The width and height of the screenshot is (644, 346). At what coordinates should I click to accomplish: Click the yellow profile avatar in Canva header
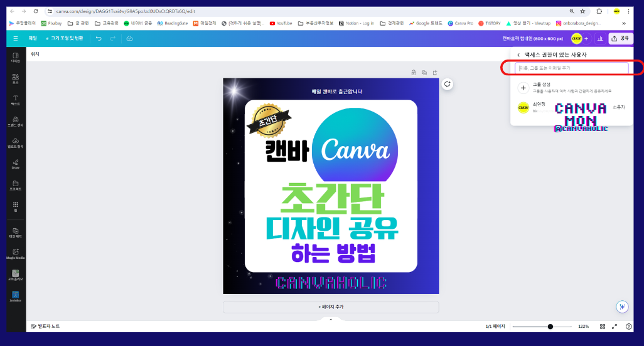(x=576, y=38)
